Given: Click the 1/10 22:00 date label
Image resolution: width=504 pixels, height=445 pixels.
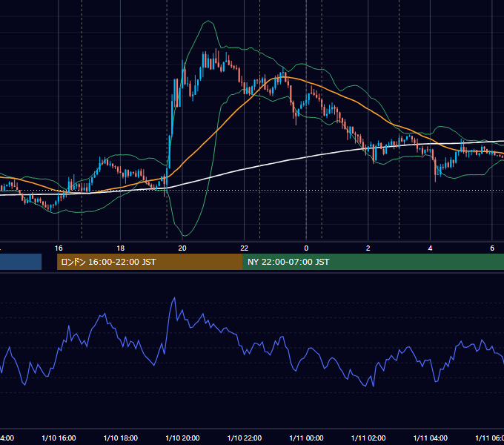Looking at the screenshot, I should pyautogui.click(x=245, y=438).
